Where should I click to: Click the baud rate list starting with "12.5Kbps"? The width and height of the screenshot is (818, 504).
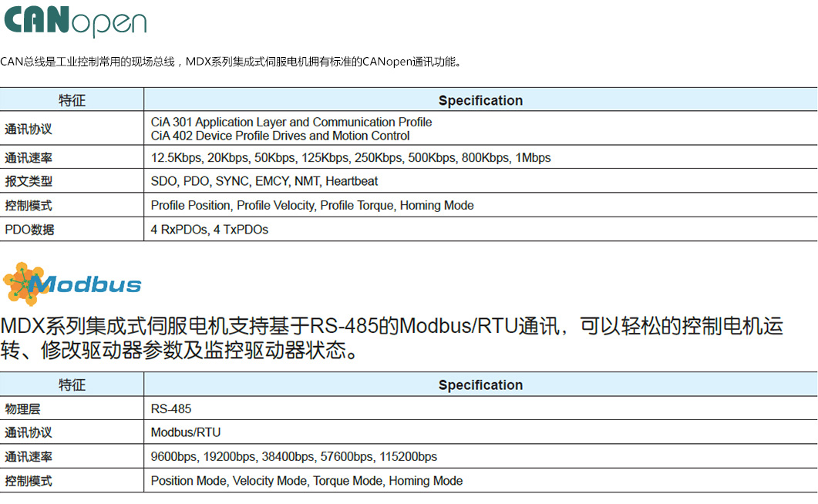pyautogui.click(x=351, y=157)
